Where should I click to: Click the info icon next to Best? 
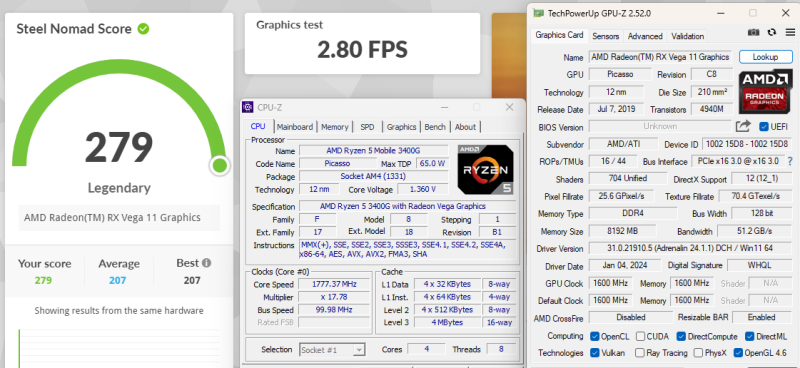coord(206,263)
